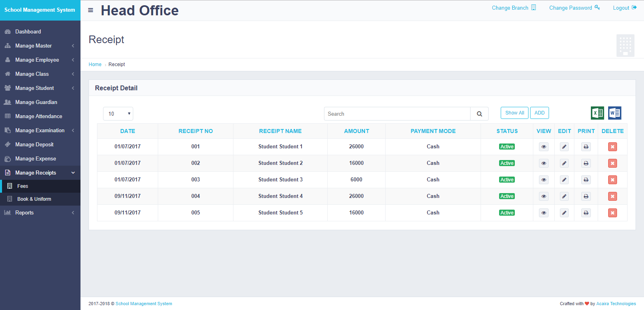
Task: Export receipts using the Word icon
Action: click(615, 113)
